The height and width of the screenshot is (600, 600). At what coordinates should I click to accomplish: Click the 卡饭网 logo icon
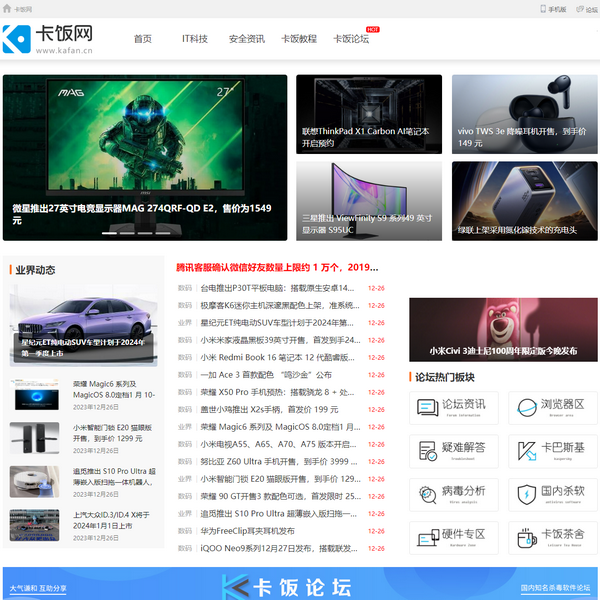click(x=18, y=39)
